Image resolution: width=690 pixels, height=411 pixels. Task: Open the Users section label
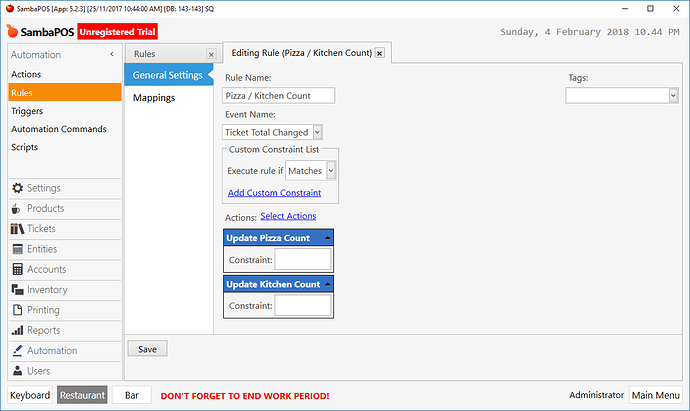pos(39,371)
